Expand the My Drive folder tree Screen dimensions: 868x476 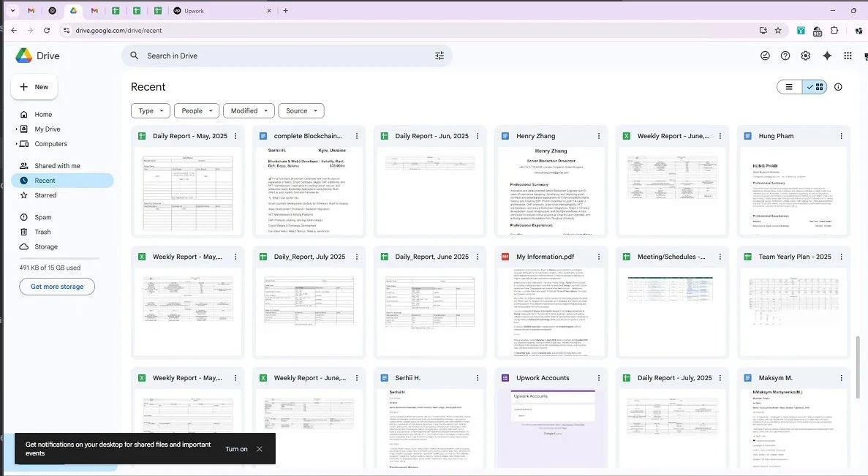(16, 129)
